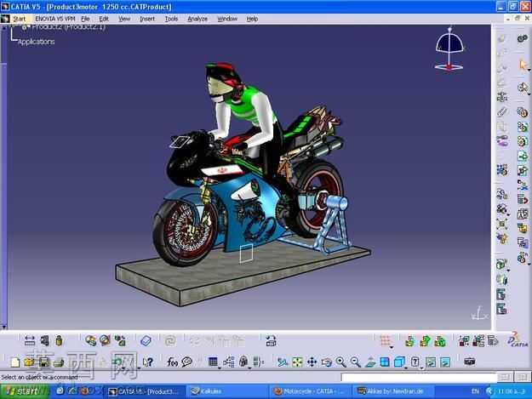Click the tree panel down scroll arrow
The image size is (532, 399).
click(x=3, y=327)
